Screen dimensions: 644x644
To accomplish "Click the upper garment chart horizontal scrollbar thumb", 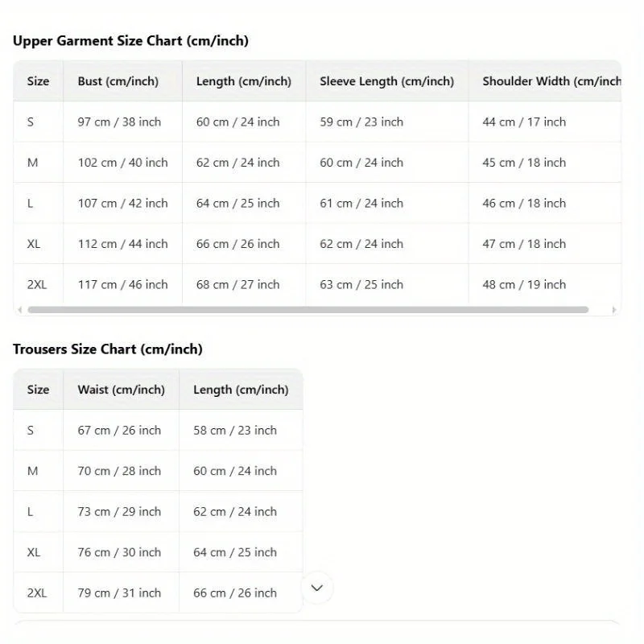I will 308,310.
